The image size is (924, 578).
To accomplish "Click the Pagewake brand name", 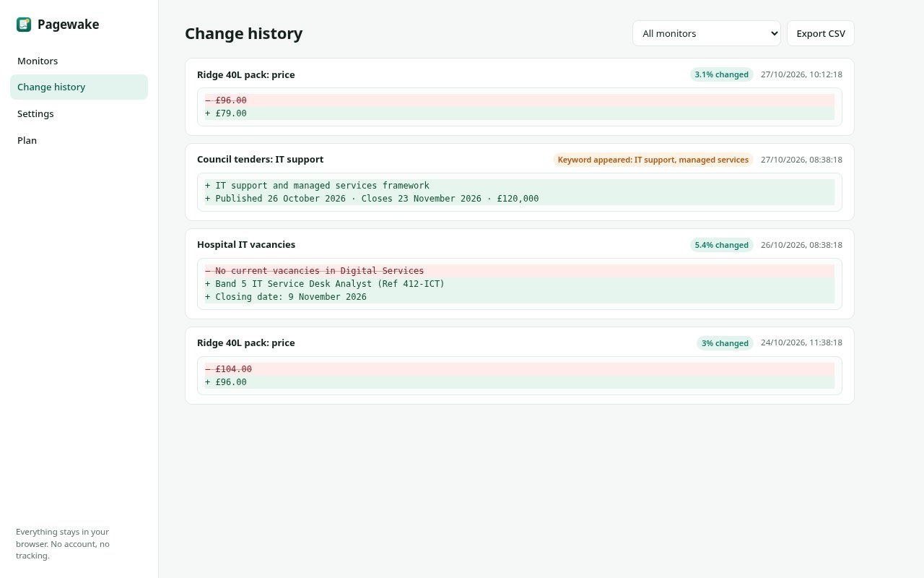I will tap(69, 25).
